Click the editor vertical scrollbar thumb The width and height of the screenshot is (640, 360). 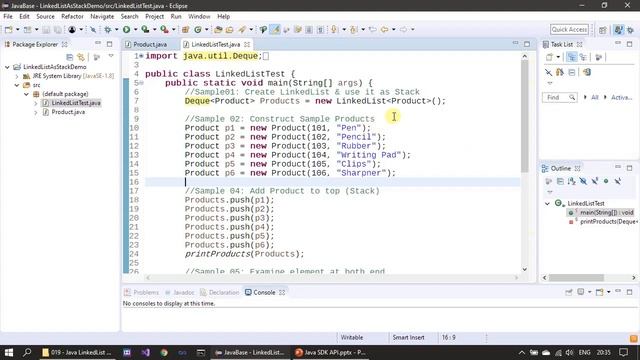coord(525,116)
